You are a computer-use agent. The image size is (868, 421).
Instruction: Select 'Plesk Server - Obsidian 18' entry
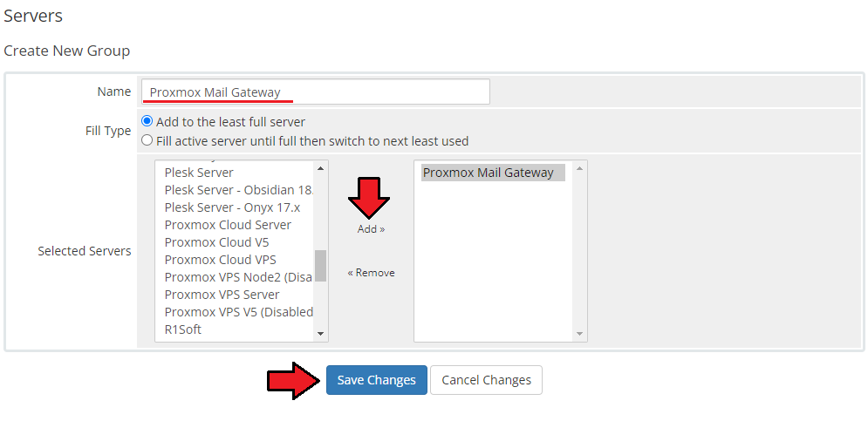[235, 190]
